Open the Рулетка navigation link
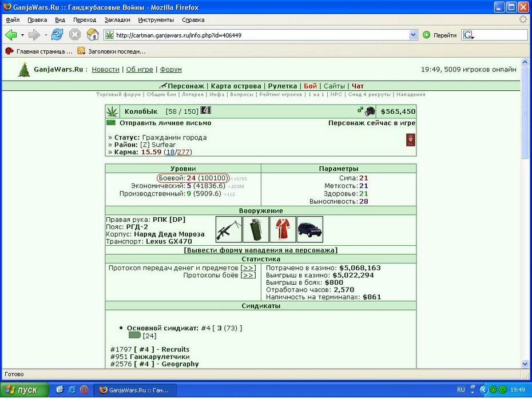 coord(282,86)
